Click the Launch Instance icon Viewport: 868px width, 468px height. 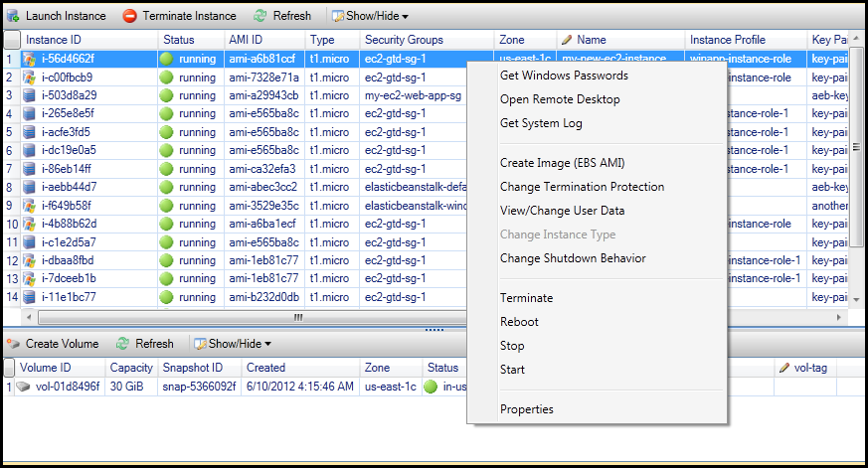13,16
